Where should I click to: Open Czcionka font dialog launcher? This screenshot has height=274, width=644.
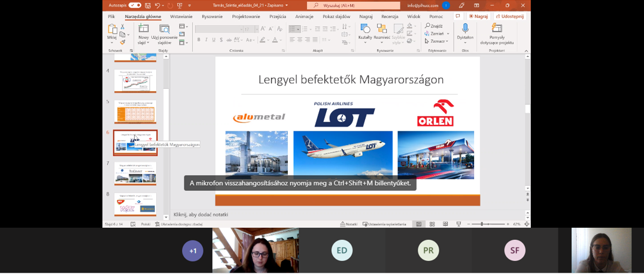pyautogui.click(x=283, y=50)
